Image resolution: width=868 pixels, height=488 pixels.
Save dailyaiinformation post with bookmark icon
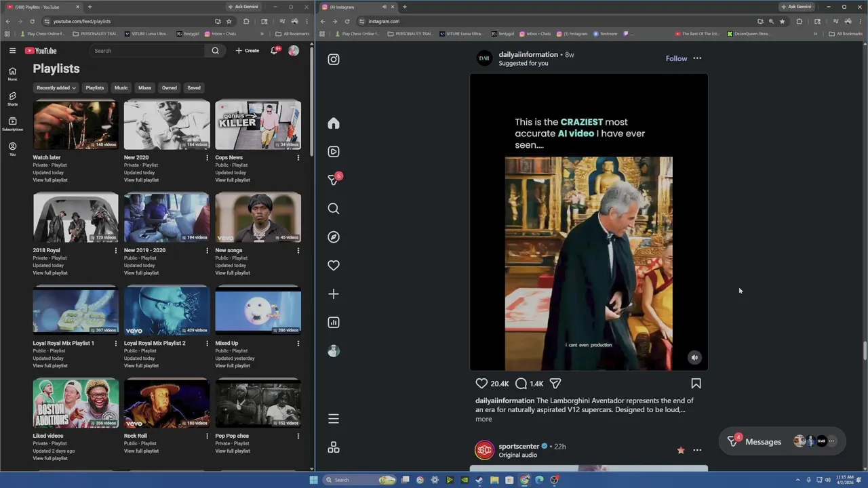[x=696, y=384]
